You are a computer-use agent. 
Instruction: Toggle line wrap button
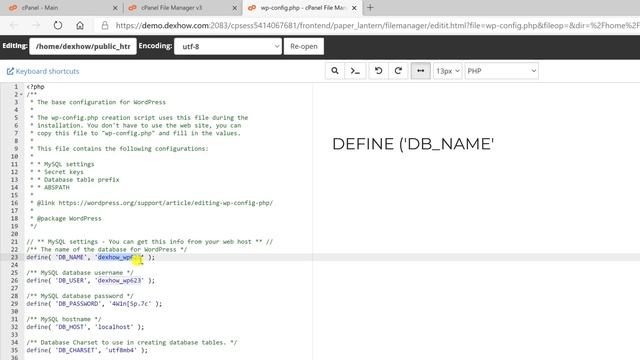coord(420,71)
